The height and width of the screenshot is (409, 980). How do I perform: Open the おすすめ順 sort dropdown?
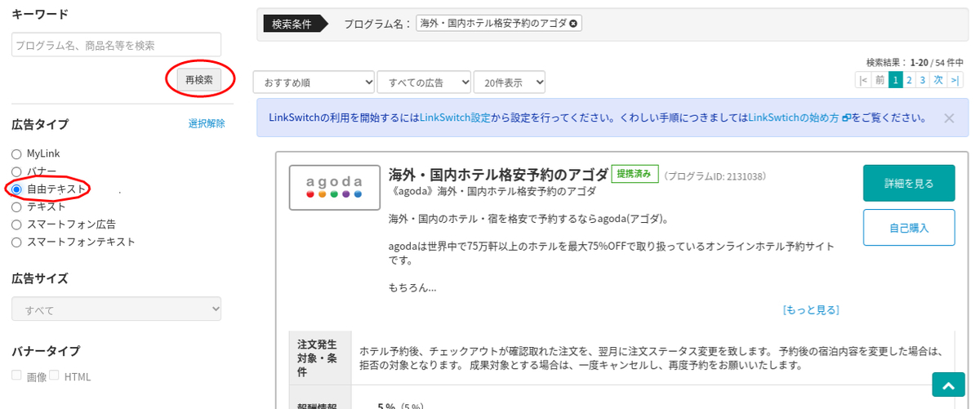point(314,82)
